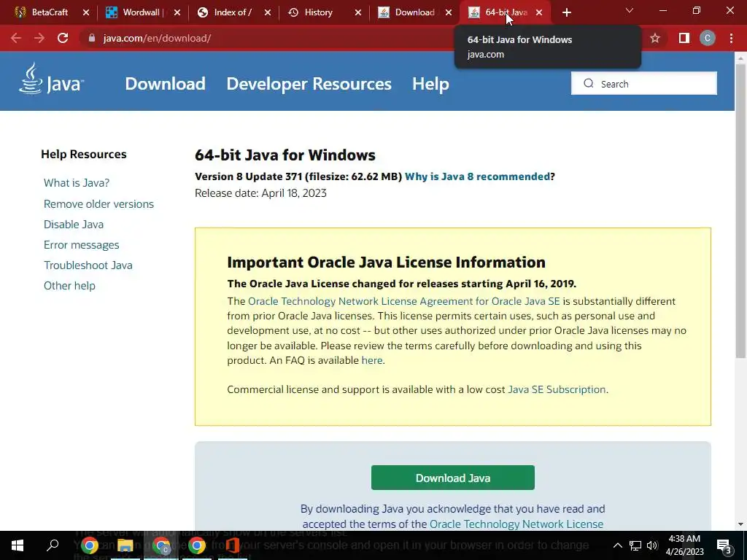This screenshot has height=560, width=747.
Task: Open the Download menu in Java header
Action: point(165,84)
